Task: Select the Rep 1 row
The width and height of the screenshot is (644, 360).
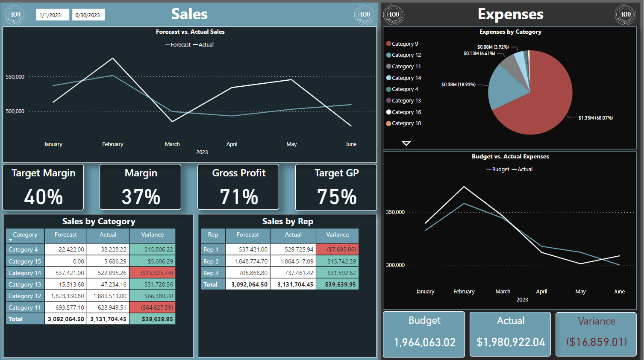Action: [x=280, y=249]
